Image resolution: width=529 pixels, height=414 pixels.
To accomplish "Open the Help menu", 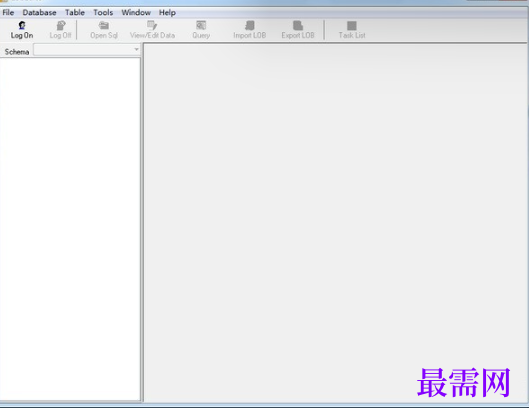I will [x=167, y=12].
